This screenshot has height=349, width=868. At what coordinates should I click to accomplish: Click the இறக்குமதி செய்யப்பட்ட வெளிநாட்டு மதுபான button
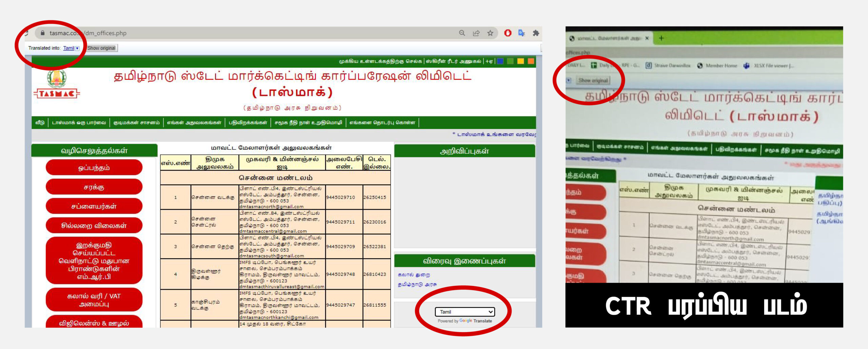pos(94,261)
